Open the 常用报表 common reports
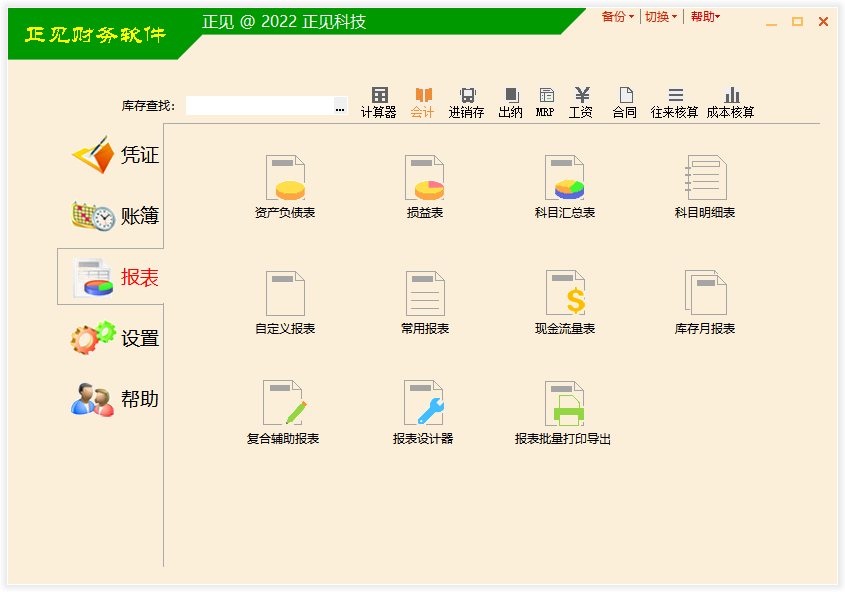 [425, 303]
